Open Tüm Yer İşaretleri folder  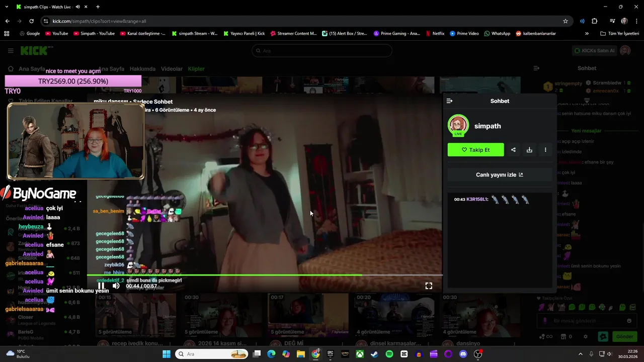pos(620,34)
